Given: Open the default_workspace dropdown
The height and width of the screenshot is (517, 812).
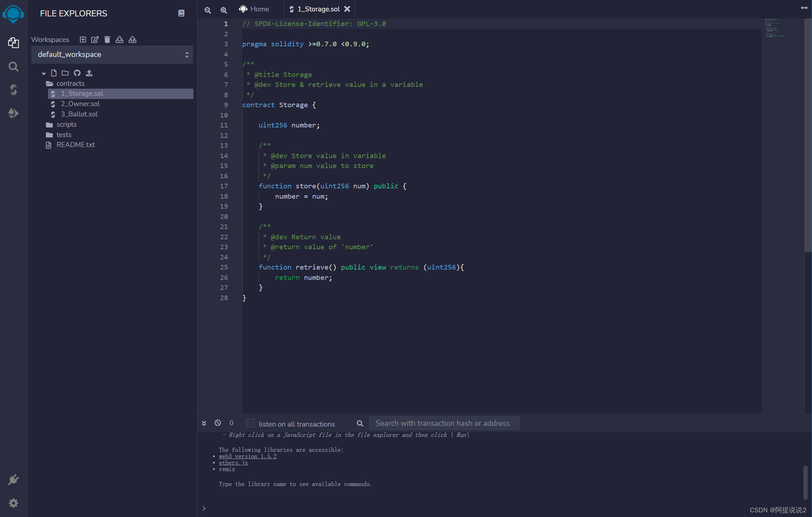Looking at the screenshot, I should pos(112,54).
